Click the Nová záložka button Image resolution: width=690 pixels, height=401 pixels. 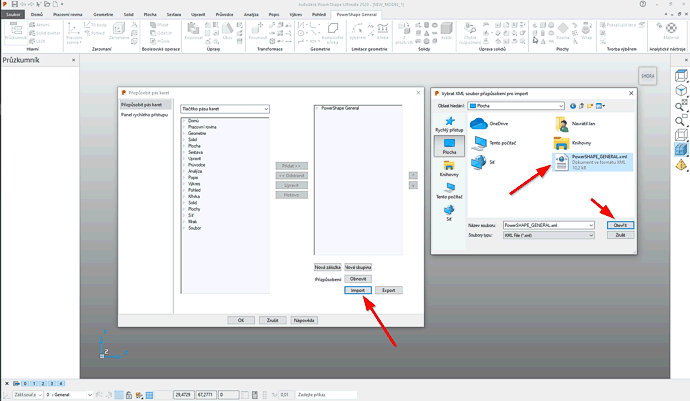click(327, 267)
